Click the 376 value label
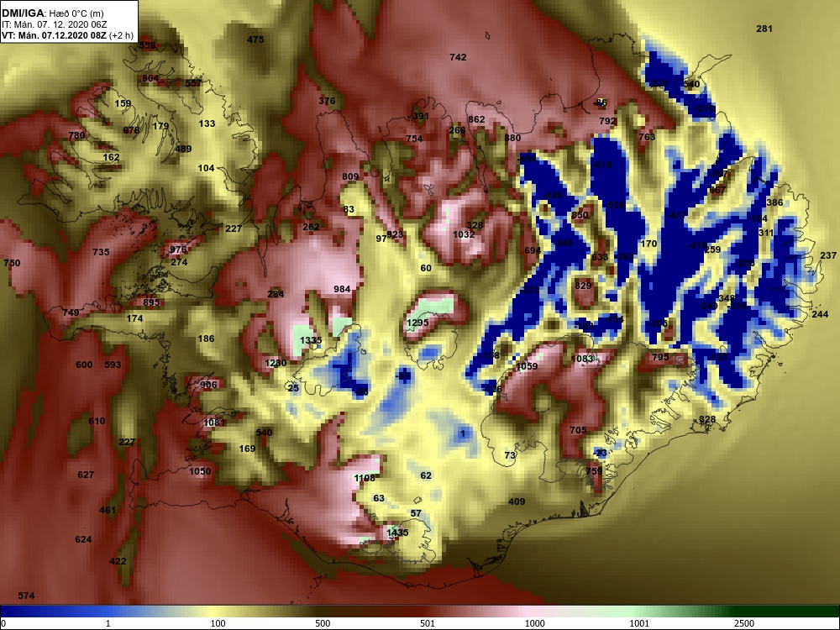 [x=327, y=101]
